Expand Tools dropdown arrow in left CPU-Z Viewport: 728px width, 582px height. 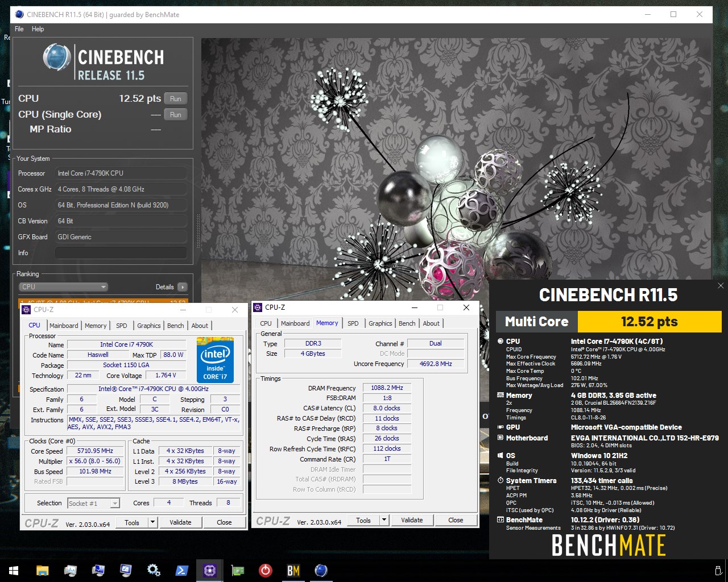(152, 522)
